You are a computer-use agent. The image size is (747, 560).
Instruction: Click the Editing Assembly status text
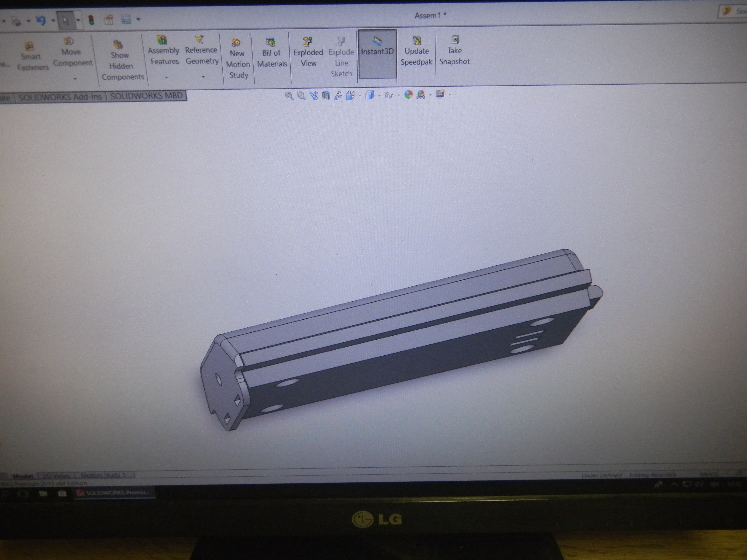click(x=653, y=475)
